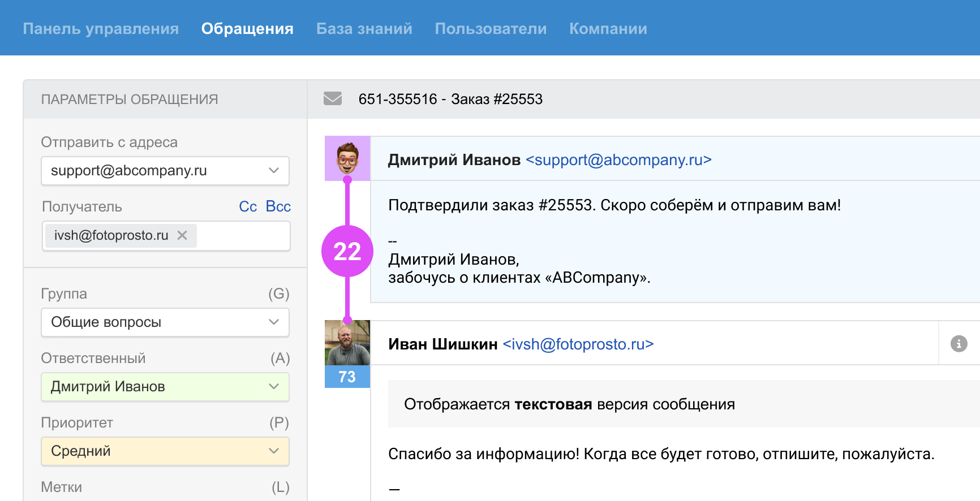Open the Ответственный dropdown with Дмитрий Иванов

point(165,387)
